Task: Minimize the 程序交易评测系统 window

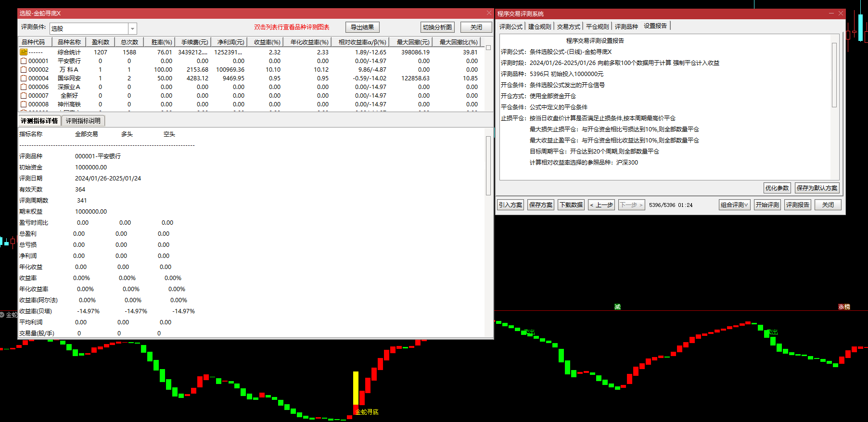Action: [831, 13]
